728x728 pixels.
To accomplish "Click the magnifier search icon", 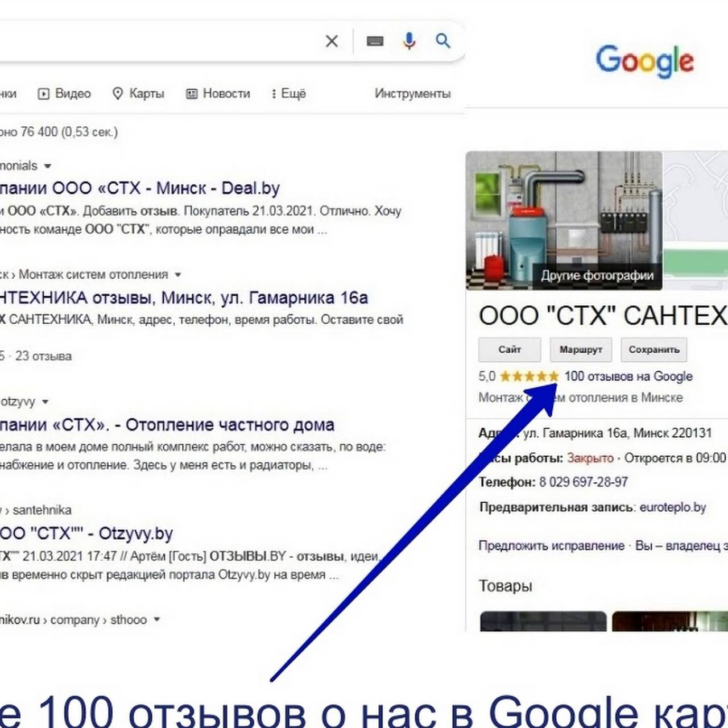I will tap(443, 41).
